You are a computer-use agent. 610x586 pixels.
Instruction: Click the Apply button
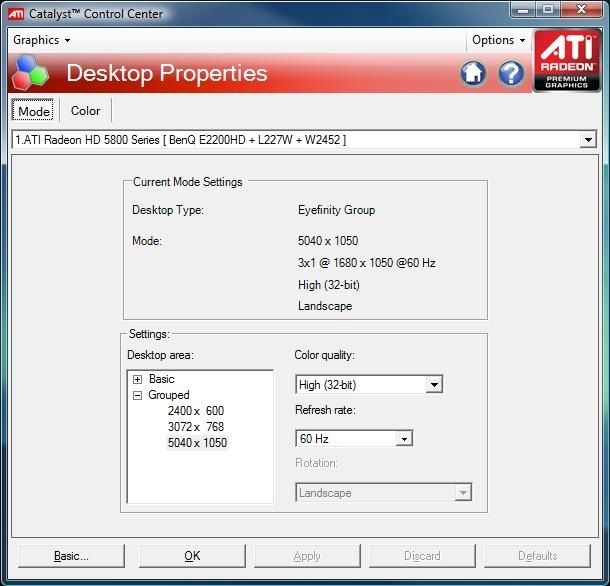point(307,556)
